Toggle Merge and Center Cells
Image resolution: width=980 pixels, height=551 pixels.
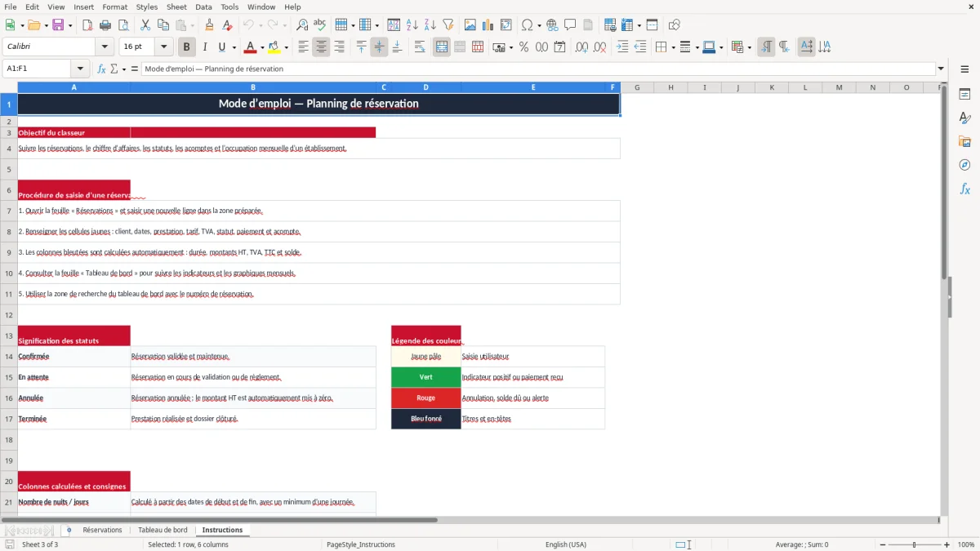442,47
